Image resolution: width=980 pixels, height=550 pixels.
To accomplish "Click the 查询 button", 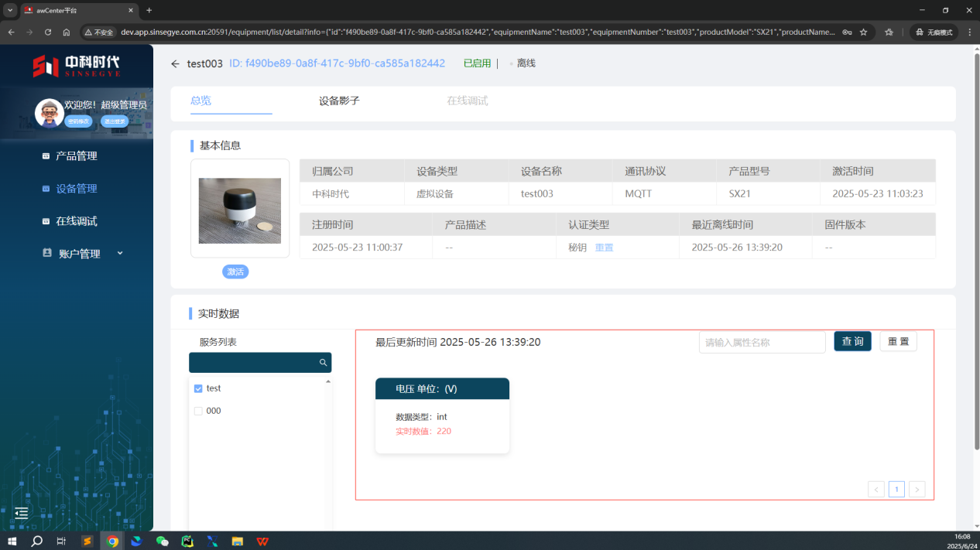I will coord(852,341).
